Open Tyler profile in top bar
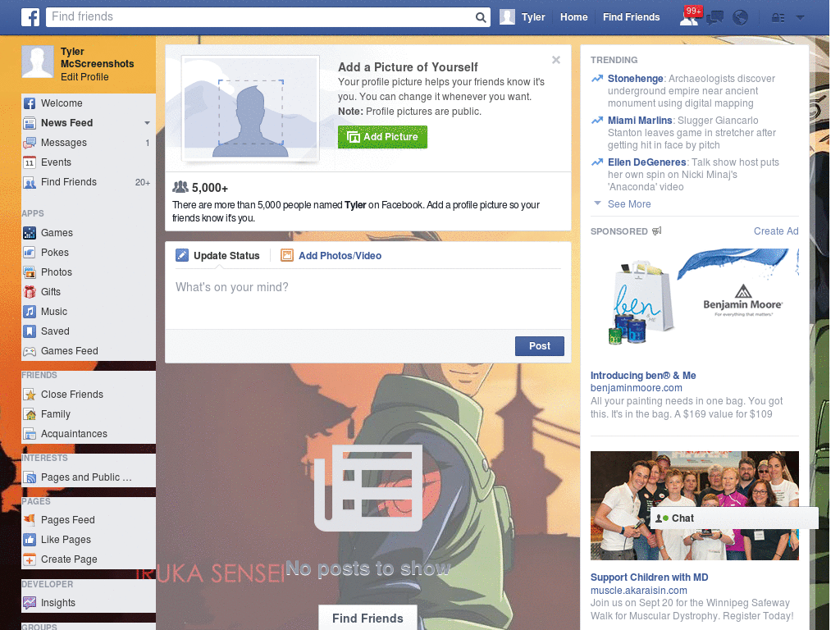 [x=523, y=17]
